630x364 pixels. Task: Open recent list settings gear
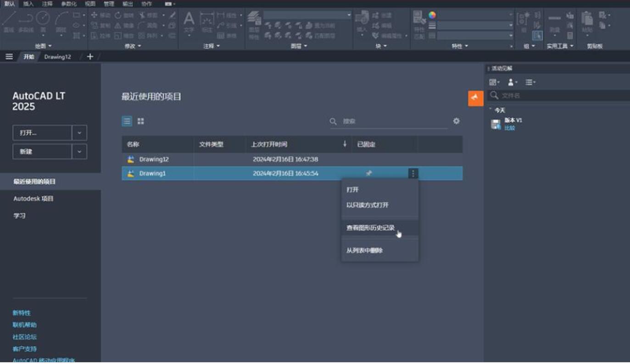click(x=456, y=121)
